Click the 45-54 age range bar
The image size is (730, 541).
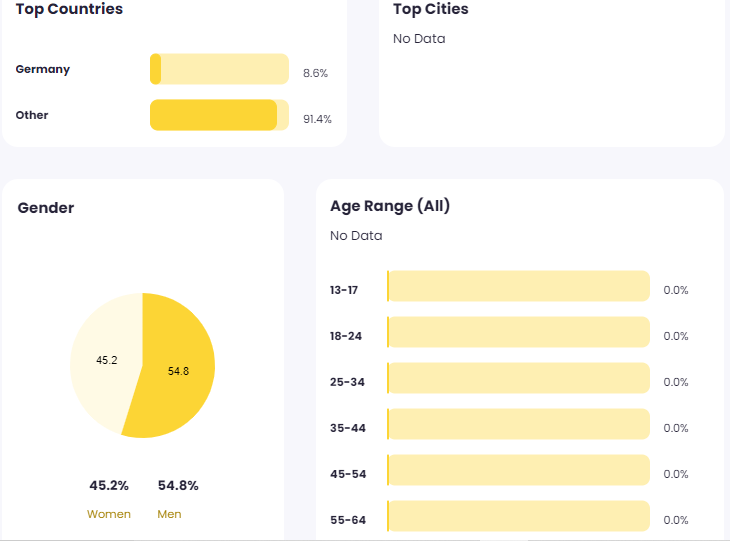[x=518, y=470]
